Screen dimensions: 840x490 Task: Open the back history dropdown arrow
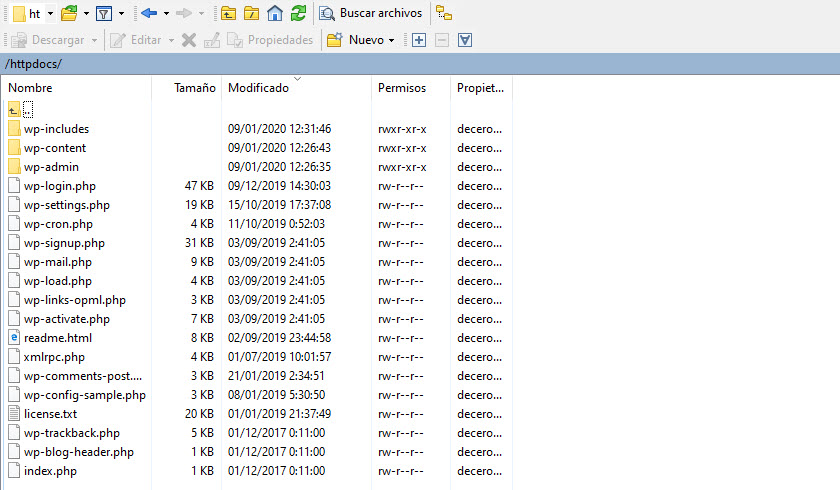(x=166, y=13)
